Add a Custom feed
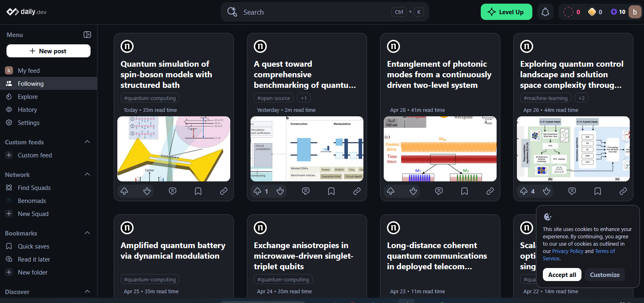Screen dimensions: 644x303 click(49, 155)
